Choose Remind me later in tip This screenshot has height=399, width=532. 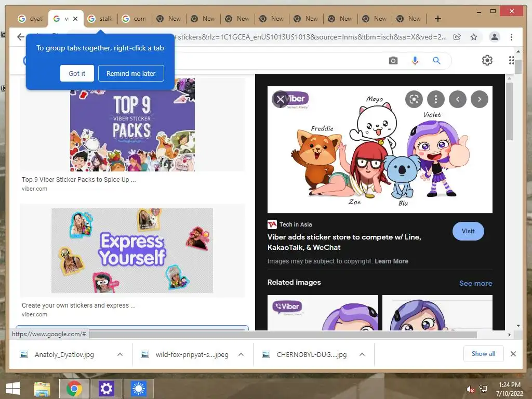point(131,73)
